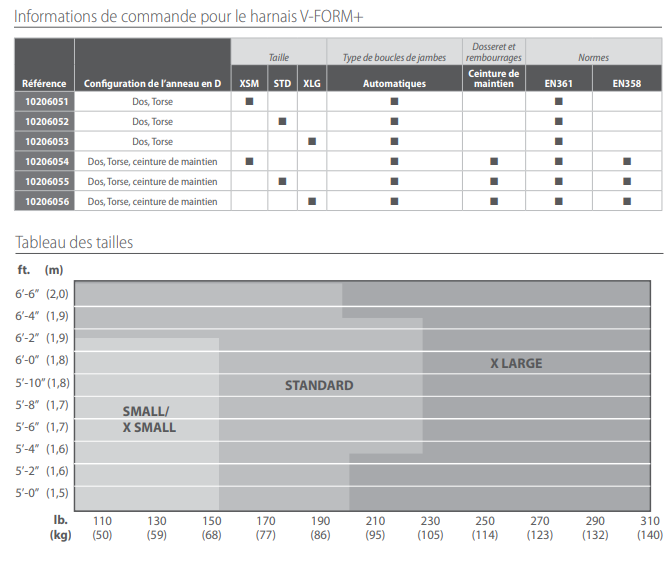
Task: Click the 'Dosseret et rembourrages' group header
Action: [494, 52]
